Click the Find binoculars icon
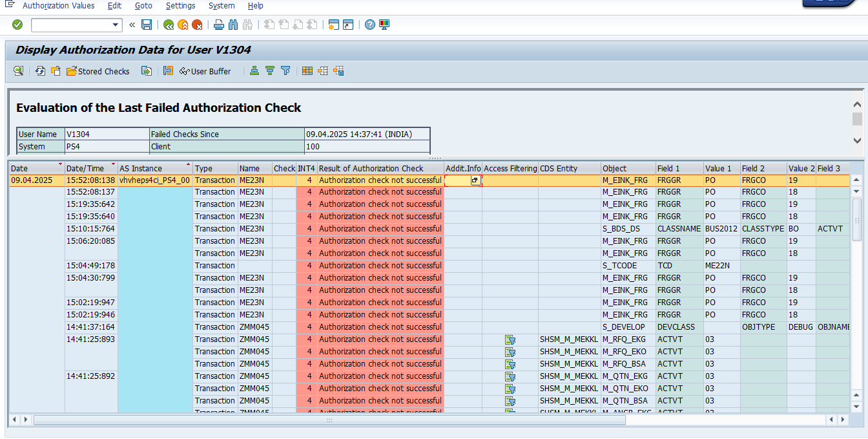Screen dimensions: 868x439 233,25
